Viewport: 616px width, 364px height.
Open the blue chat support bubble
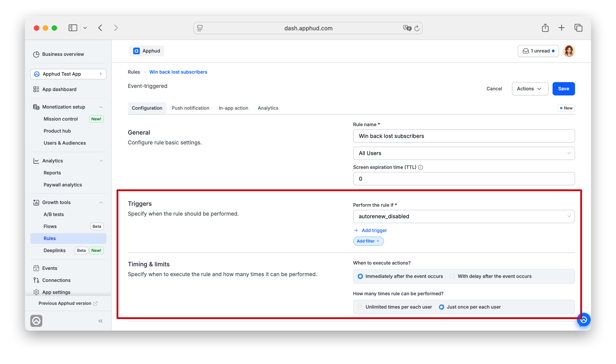click(583, 320)
